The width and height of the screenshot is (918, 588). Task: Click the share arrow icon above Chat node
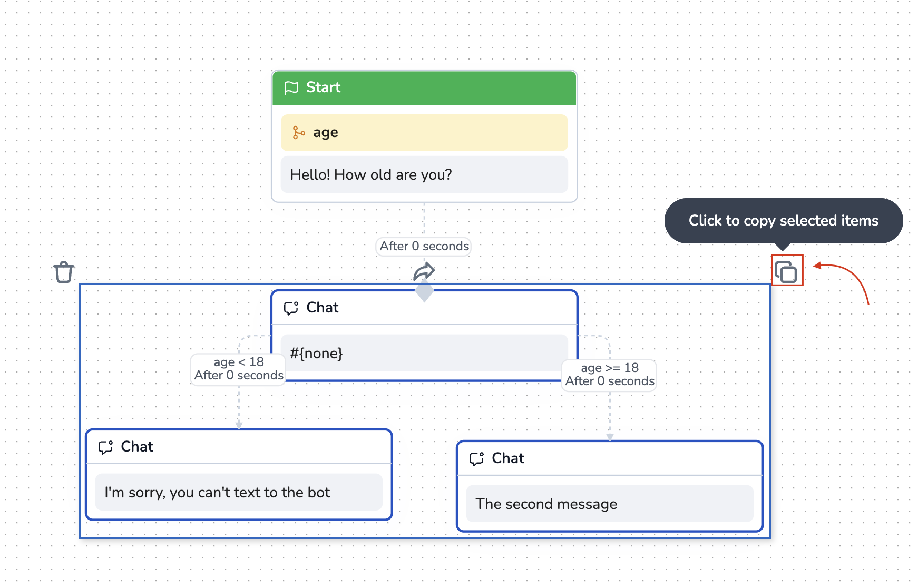click(424, 271)
